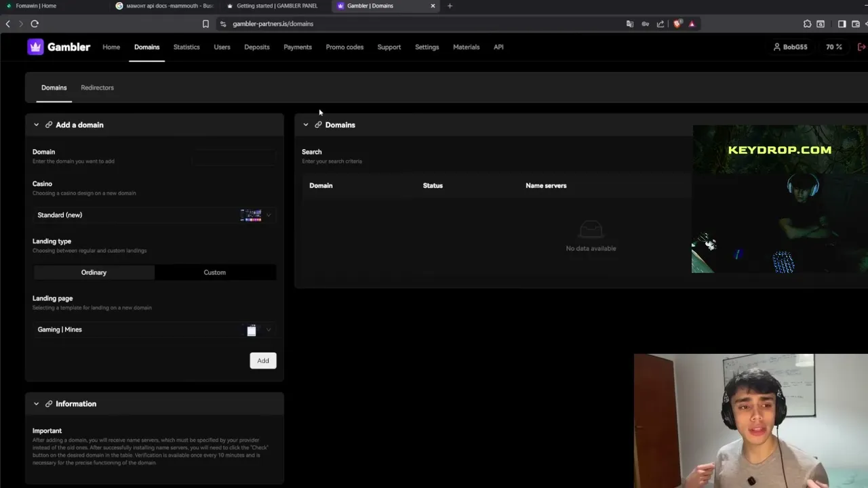868x488 pixels.
Task: Open the API menu item
Action: coord(498,47)
